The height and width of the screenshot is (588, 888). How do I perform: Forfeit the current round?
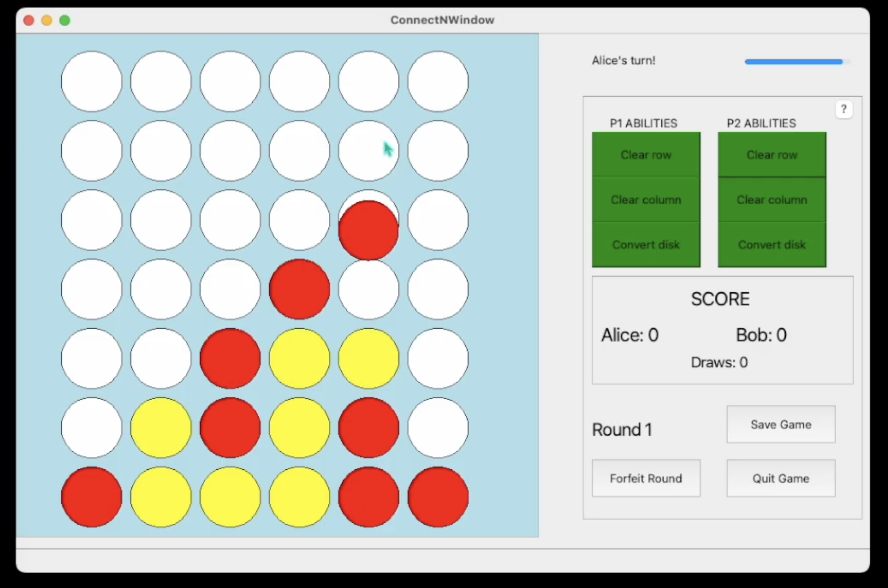[646, 478]
